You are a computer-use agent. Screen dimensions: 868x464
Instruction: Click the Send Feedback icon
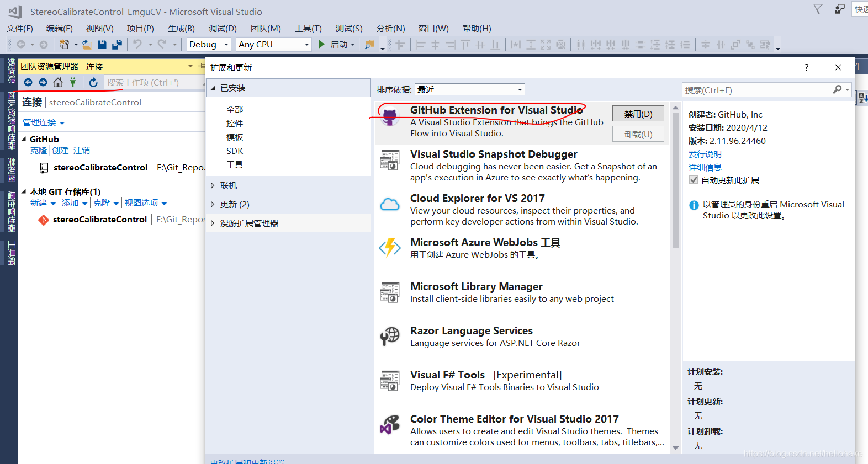pos(839,9)
